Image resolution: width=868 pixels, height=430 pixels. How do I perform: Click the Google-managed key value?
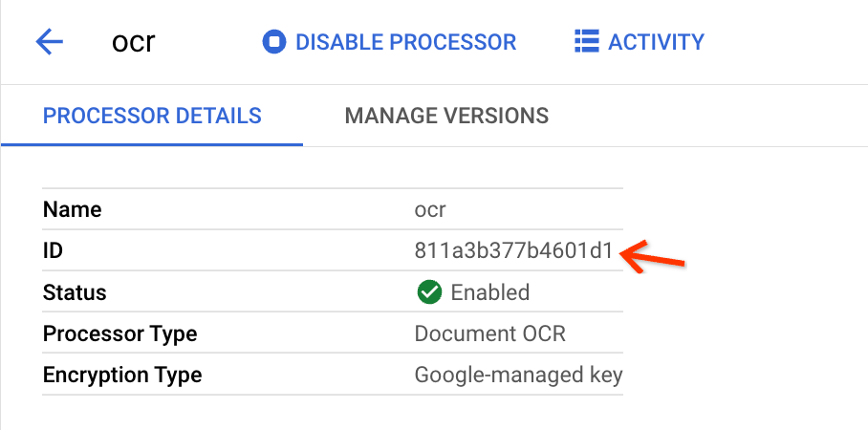[x=518, y=376]
